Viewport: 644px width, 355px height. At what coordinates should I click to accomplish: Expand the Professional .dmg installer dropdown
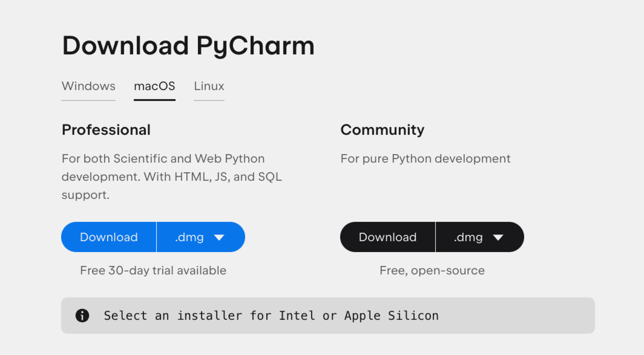201,237
